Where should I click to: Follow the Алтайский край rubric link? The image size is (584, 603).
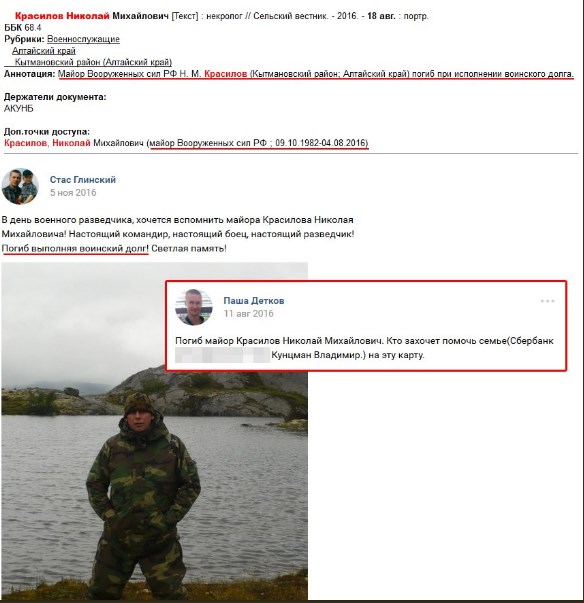[x=43, y=51]
